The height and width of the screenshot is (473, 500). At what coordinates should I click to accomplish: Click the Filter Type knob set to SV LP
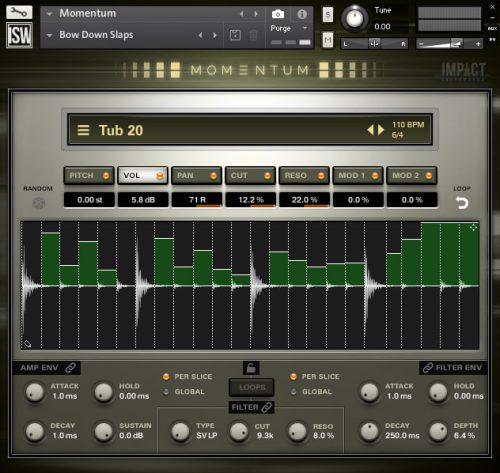coord(180,431)
